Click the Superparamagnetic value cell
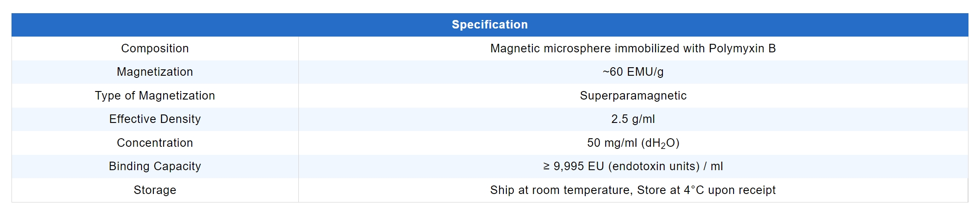 (x=633, y=96)
